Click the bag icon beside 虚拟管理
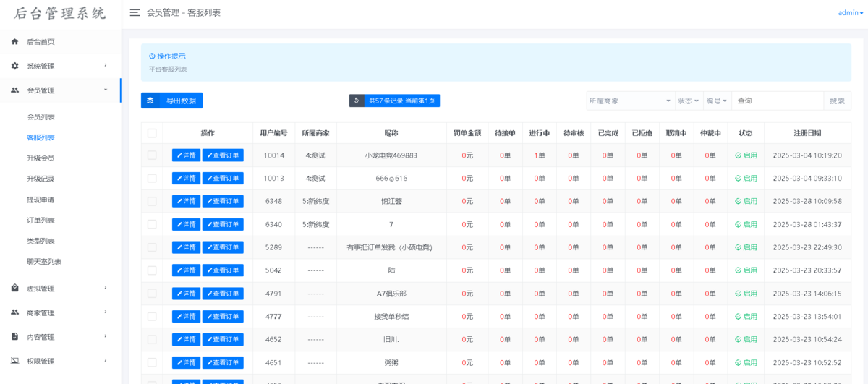The width and height of the screenshot is (868, 384). click(14, 288)
